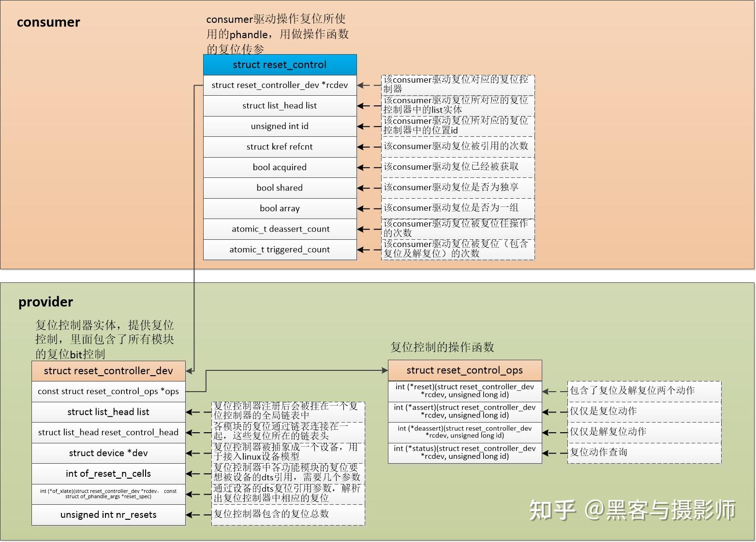
Task: Click the struct reset_controller_dev header box
Action: tap(108, 370)
